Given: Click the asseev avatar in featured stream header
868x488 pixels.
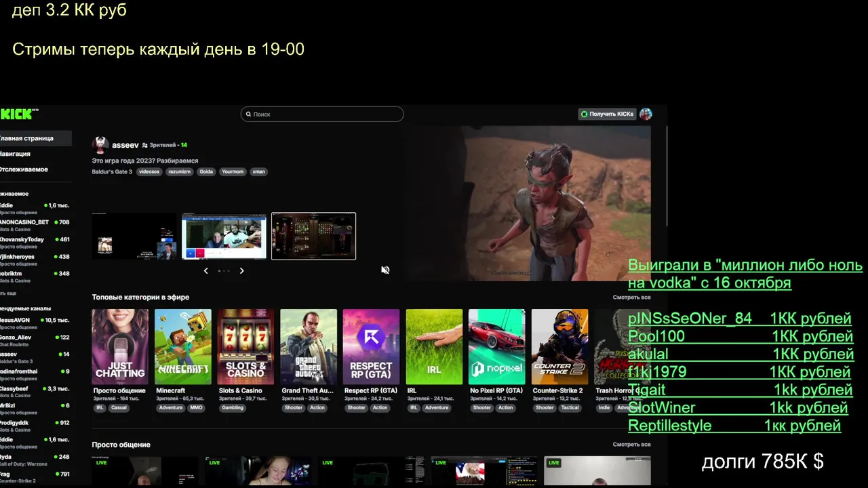Looking at the screenshot, I should click(x=100, y=145).
